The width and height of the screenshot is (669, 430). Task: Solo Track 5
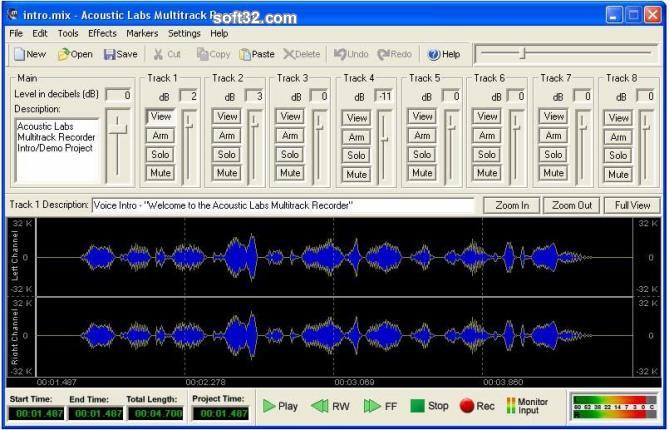tap(422, 154)
